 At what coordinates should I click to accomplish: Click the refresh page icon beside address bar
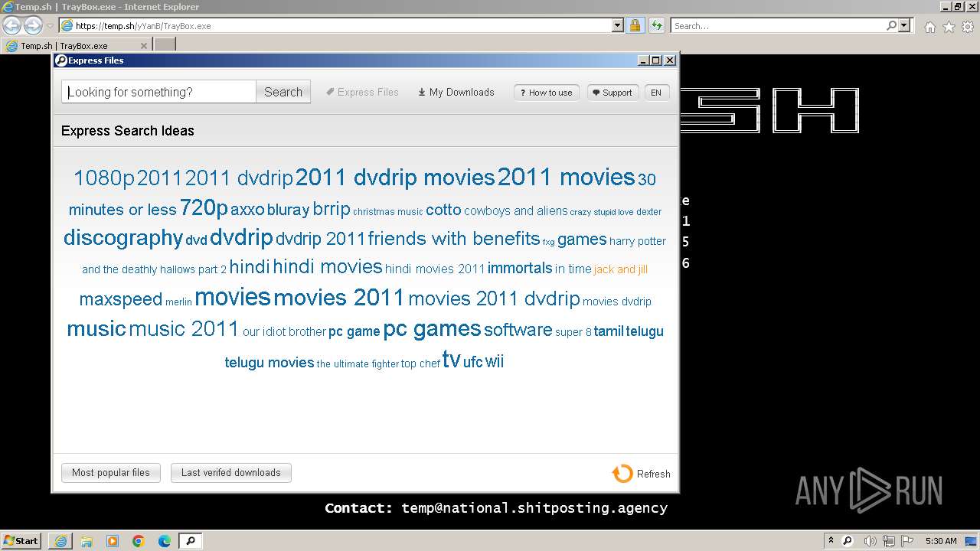(656, 25)
